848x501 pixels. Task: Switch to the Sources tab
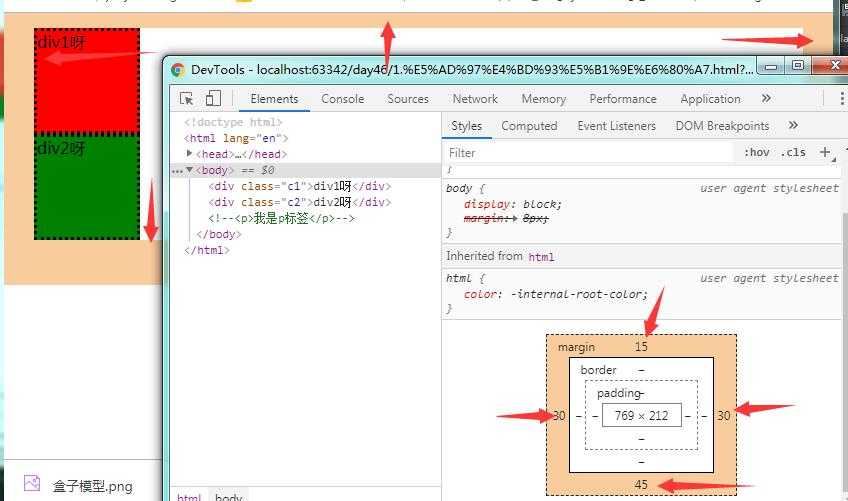tap(408, 99)
